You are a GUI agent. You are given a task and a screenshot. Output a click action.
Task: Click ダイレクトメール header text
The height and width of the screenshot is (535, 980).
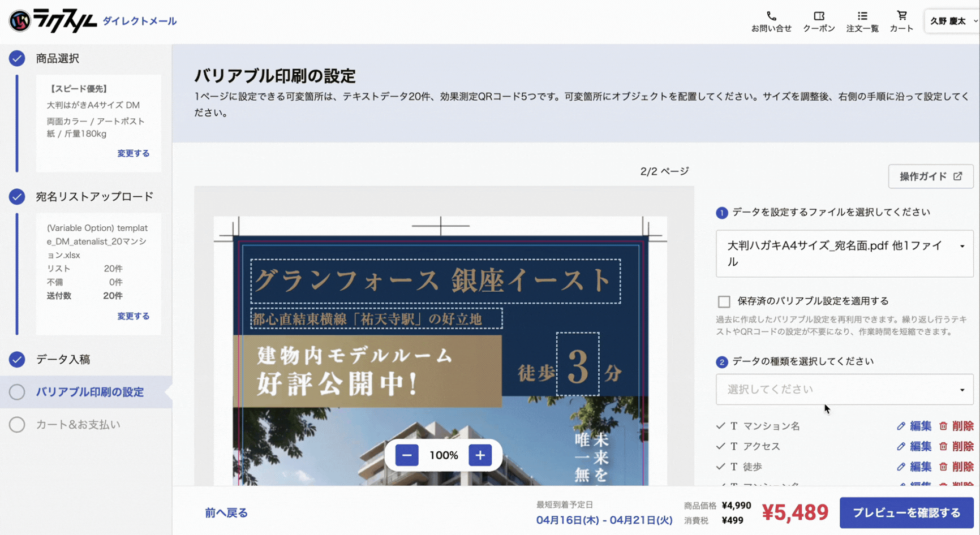click(140, 21)
